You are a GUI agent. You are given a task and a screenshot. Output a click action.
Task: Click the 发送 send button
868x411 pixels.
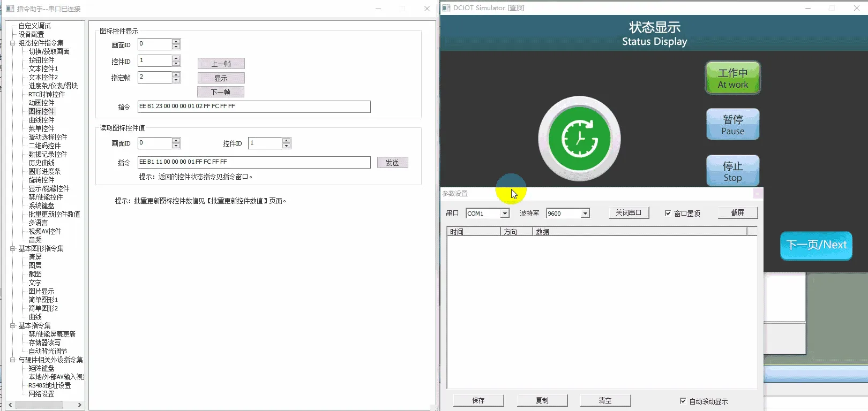392,163
